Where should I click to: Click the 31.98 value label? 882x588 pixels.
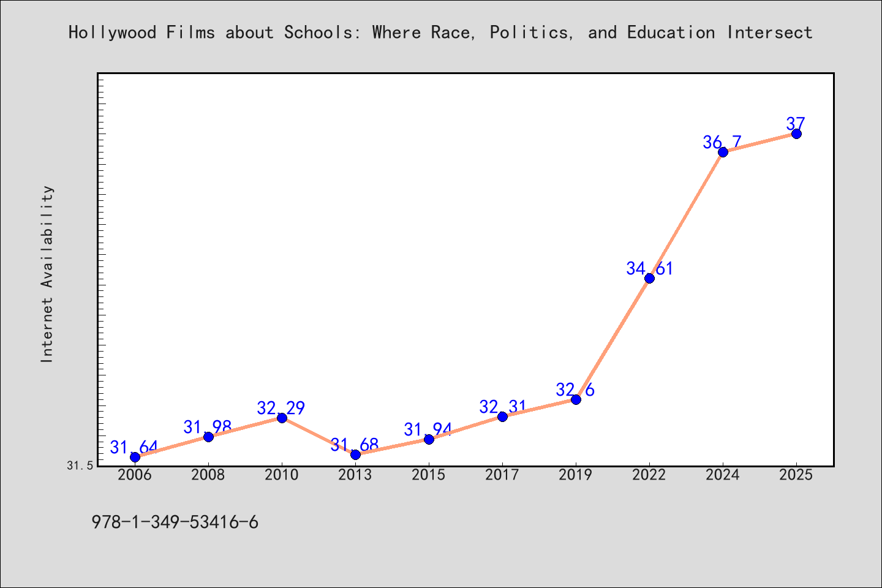click(208, 428)
